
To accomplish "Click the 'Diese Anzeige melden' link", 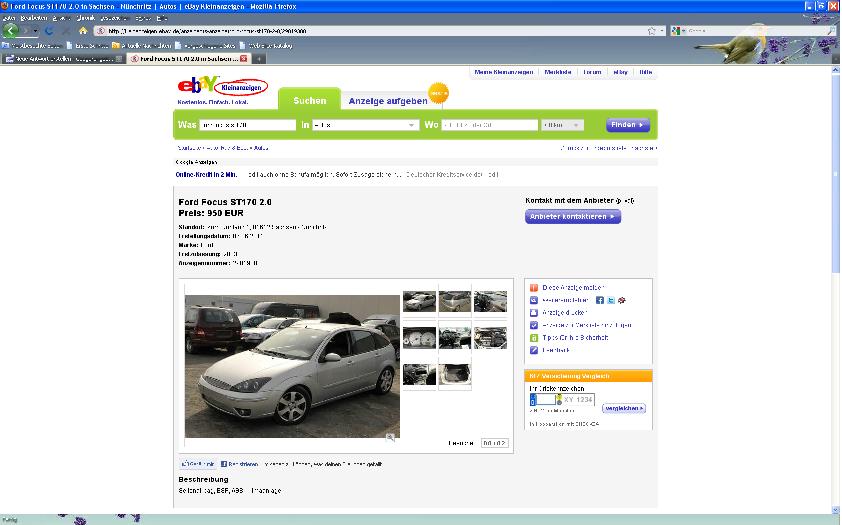I will tap(573, 288).
